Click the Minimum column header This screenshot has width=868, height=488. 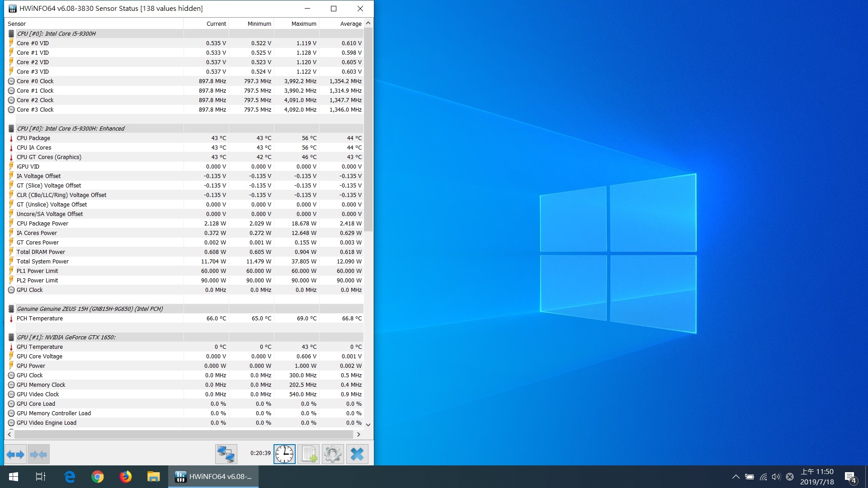tap(251, 23)
